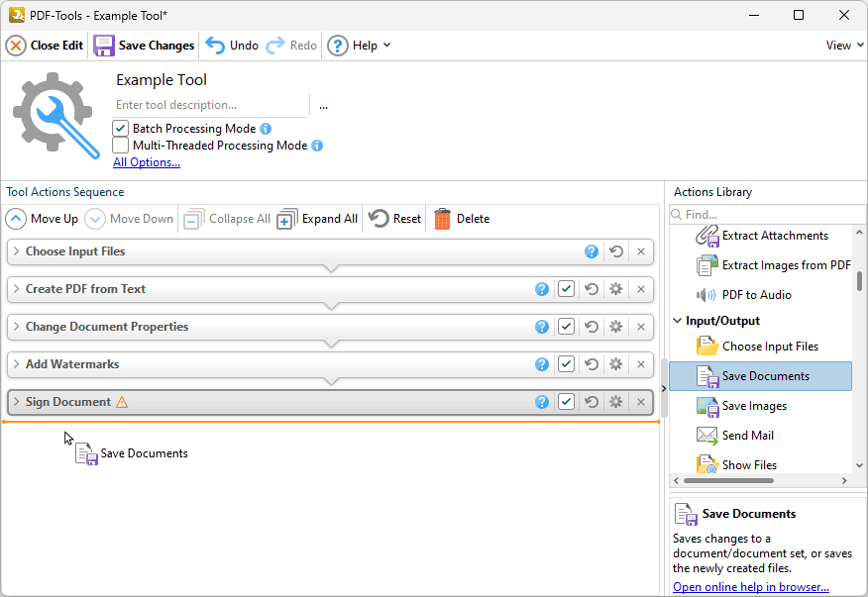The width and height of the screenshot is (868, 597).
Task: Disable the Create PDF from Text action
Action: pyautogui.click(x=566, y=289)
